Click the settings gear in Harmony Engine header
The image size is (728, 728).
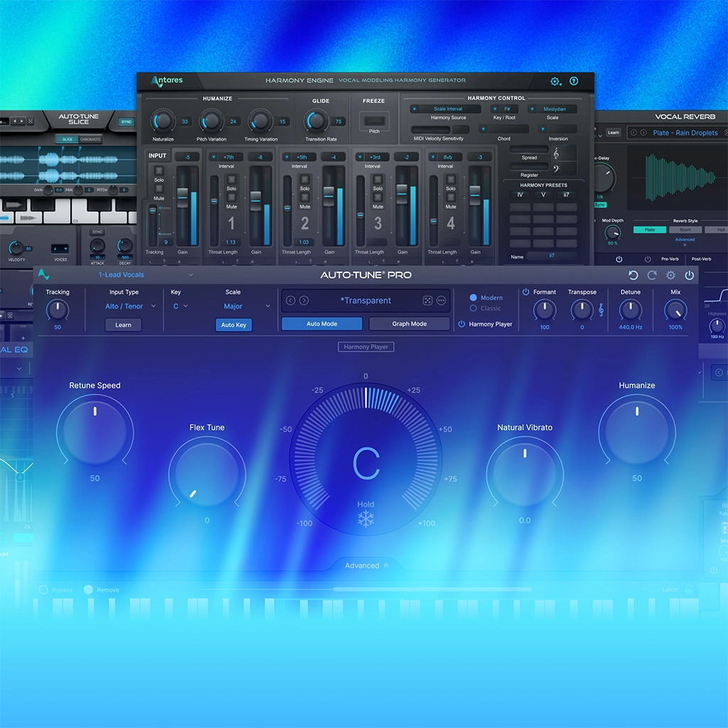[555, 81]
